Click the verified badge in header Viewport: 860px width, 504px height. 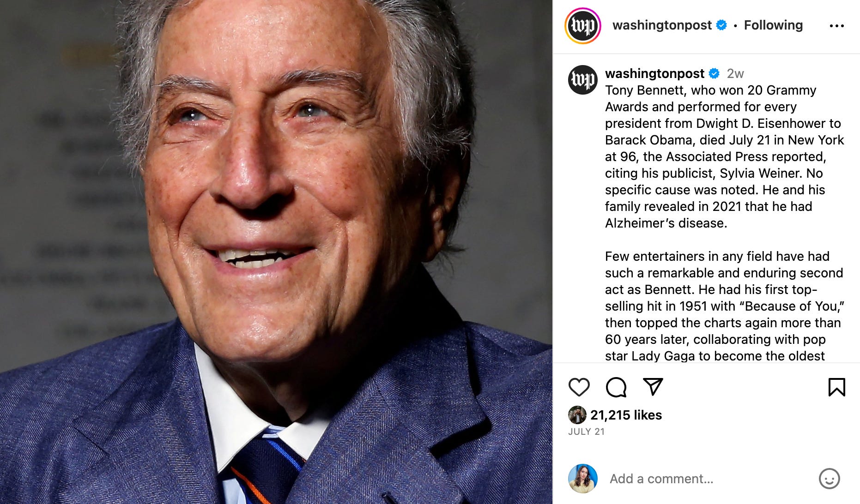click(721, 25)
